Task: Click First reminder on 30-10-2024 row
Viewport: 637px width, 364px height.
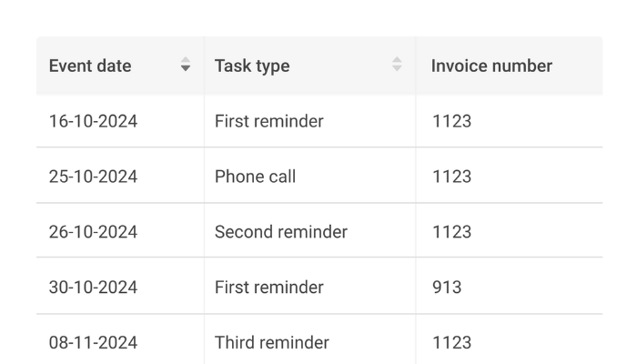Action: tap(269, 288)
